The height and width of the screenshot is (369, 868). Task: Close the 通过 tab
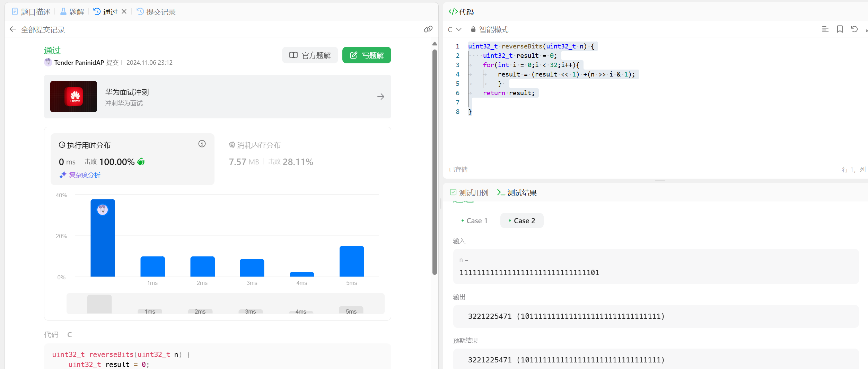click(x=124, y=12)
